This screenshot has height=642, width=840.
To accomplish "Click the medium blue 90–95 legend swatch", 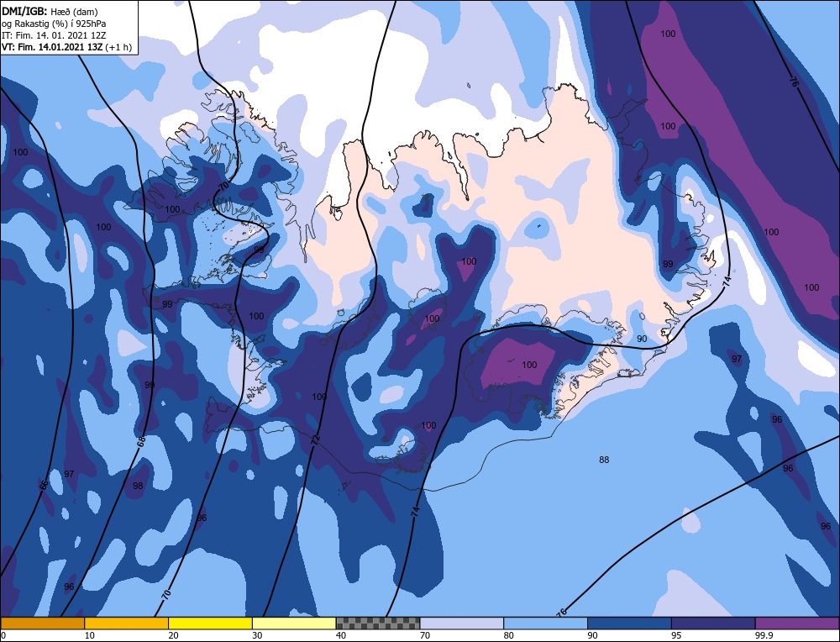I will pyautogui.click(x=629, y=624).
